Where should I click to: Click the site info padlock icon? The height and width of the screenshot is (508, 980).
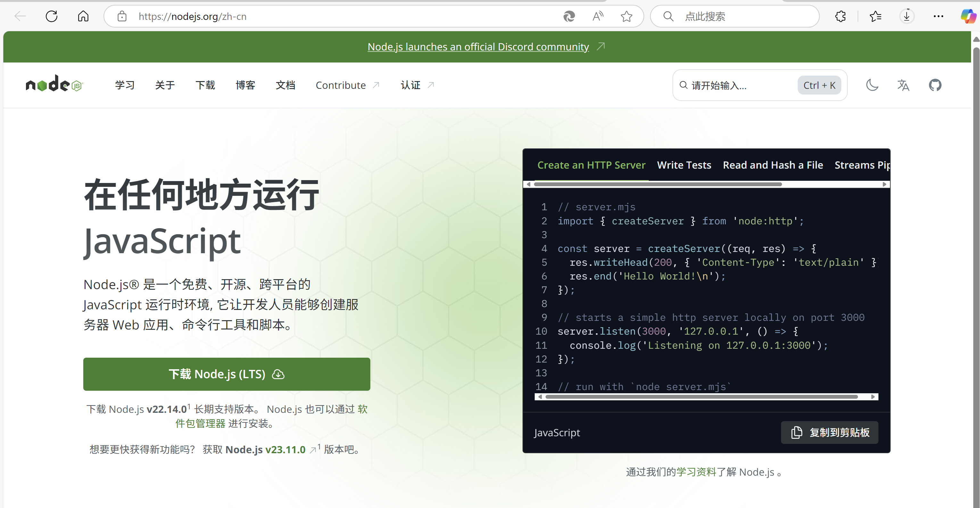click(122, 16)
